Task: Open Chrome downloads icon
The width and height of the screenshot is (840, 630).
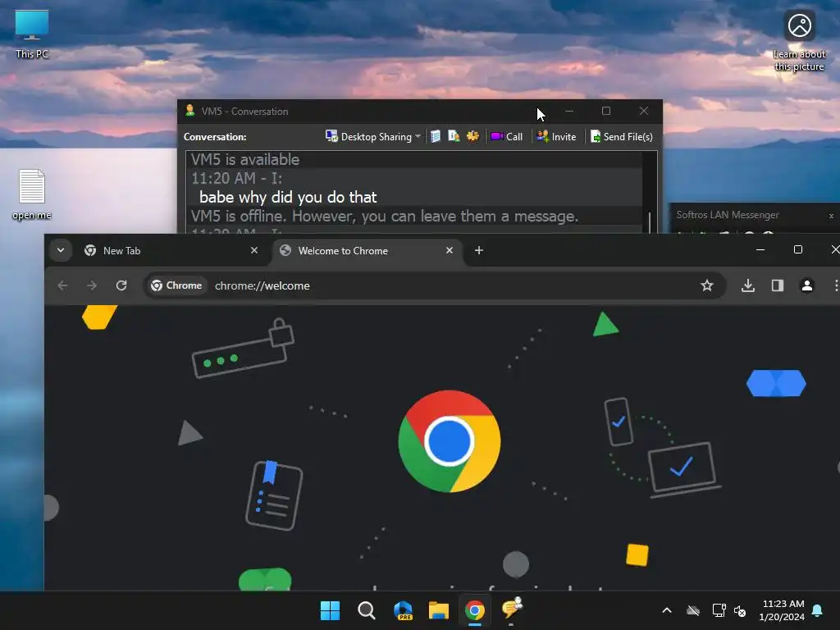Action: click(x=748, y=285)
